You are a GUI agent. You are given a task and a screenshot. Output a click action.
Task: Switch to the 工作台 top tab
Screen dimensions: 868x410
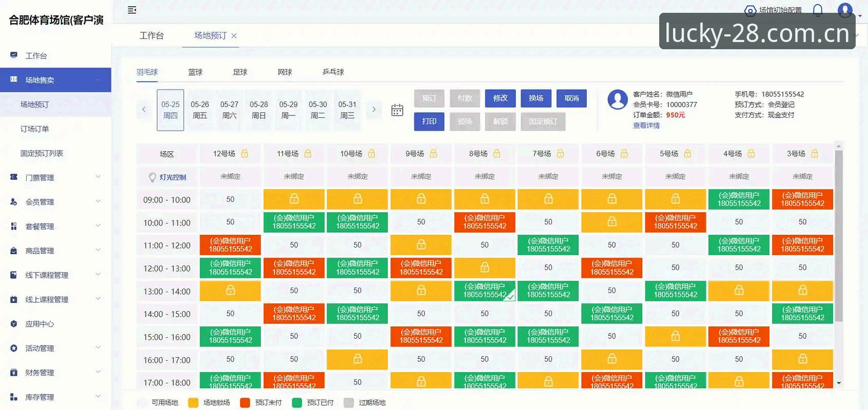click(151, 35)
